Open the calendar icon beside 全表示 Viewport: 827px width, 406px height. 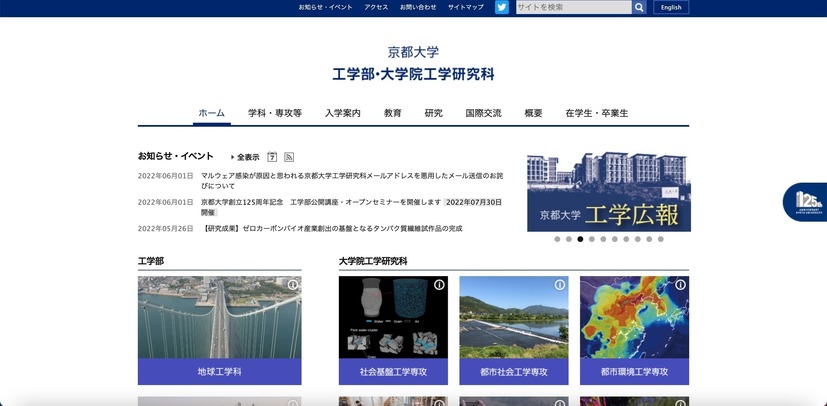coord(272,157)
